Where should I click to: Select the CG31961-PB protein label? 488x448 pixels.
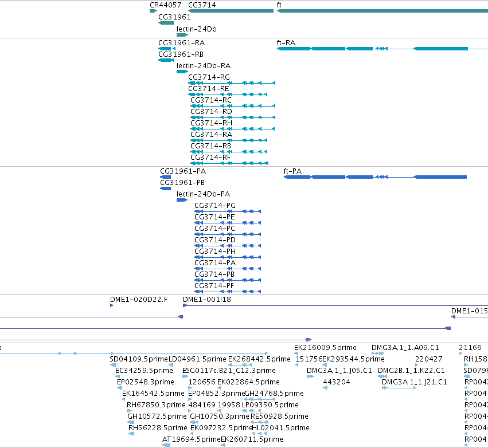click(182, 183)
